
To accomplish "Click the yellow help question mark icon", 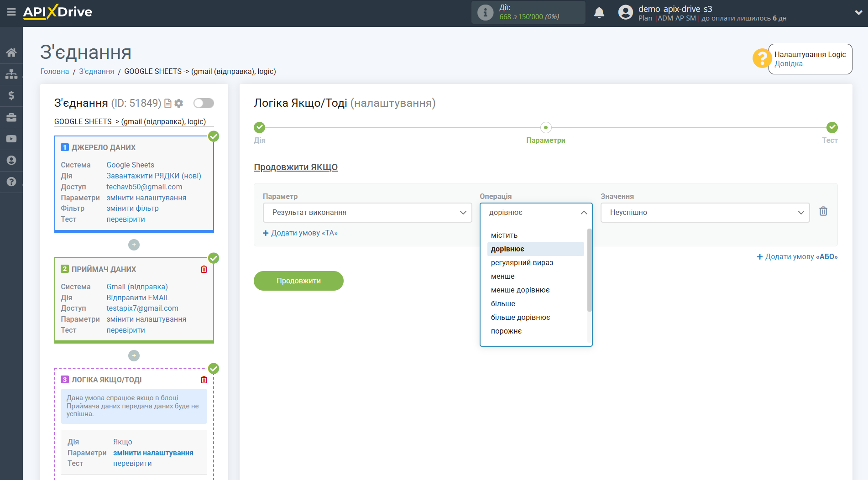I will (x=762, y=58).
